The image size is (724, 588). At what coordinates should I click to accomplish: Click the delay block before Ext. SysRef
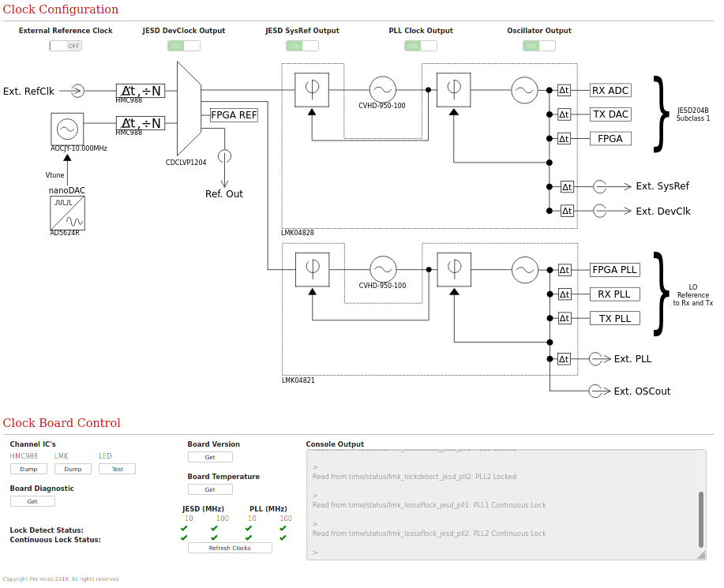(567, 187)
